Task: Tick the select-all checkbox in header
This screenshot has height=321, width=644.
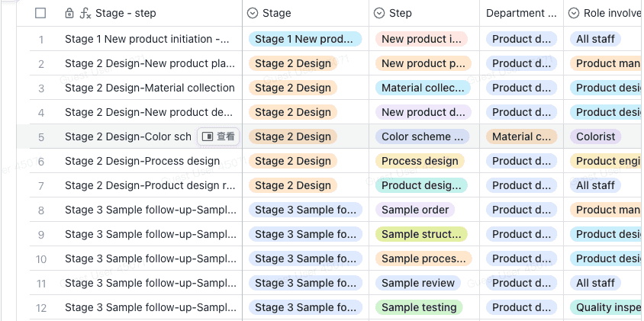Action: click(40, 13)
